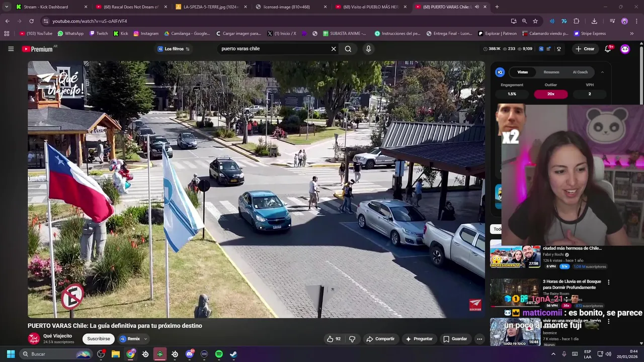The width and height of the screenshot is (644, 362).
Task: Reload the current page
Action: coord(31,21)
